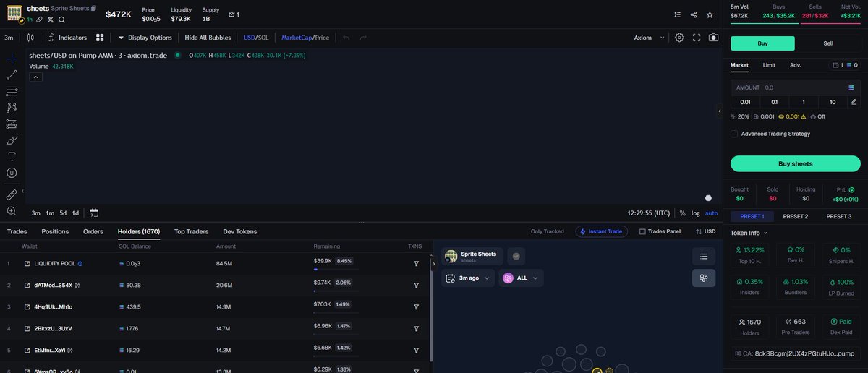This screenshot has width=868, height=373.
Task: Toggle Instant Trade mode
Action: tap(602, 231)
